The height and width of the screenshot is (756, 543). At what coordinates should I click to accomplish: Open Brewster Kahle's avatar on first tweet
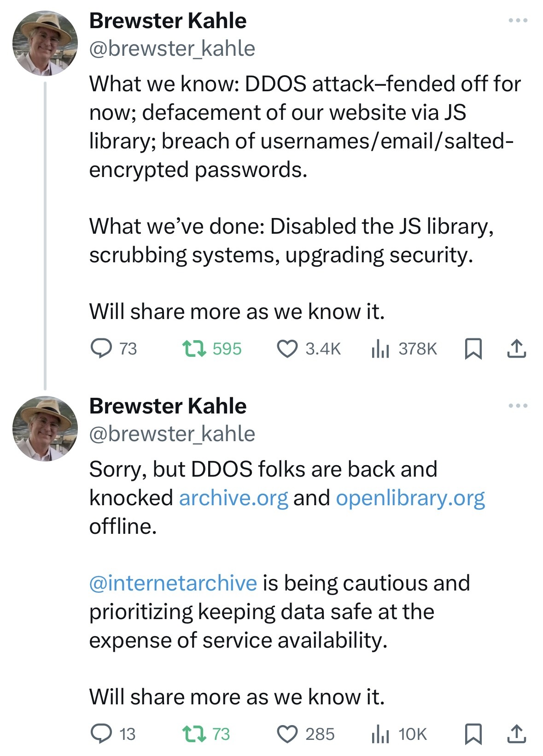45,43
